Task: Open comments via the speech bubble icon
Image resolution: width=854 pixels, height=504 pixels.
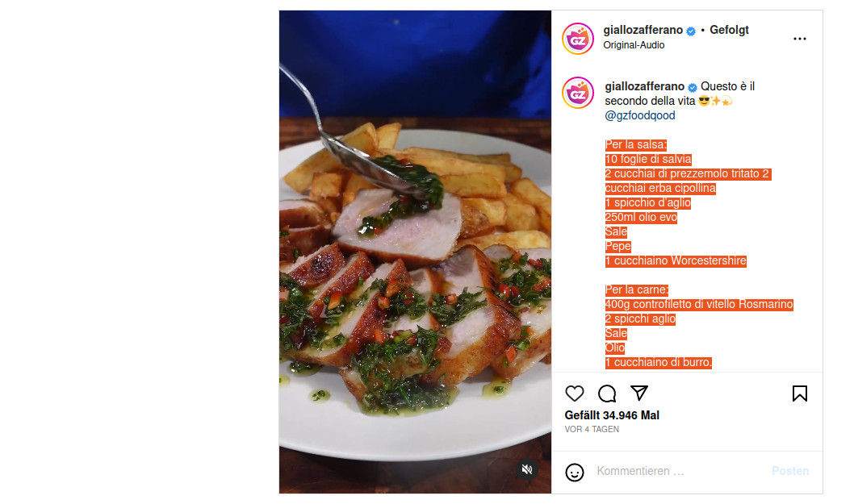Action: [x=607, y=393]
